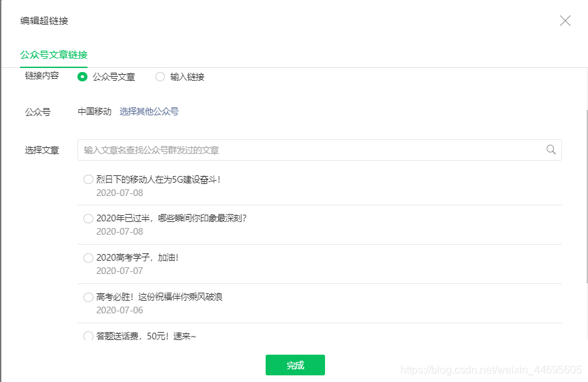Select the 公众号文章 radio option
The height and width of the screenshot is (382, 588).
point(82,77)
